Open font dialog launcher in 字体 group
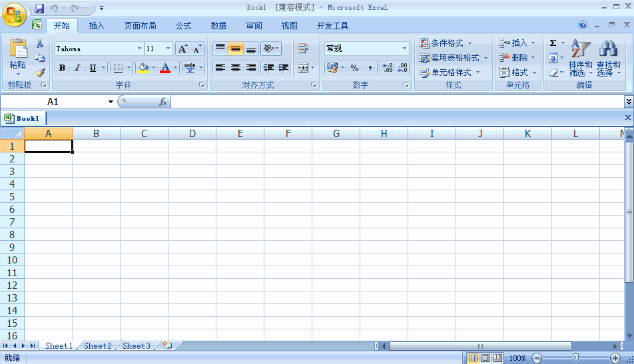634x364 pixels. [201, 85]
